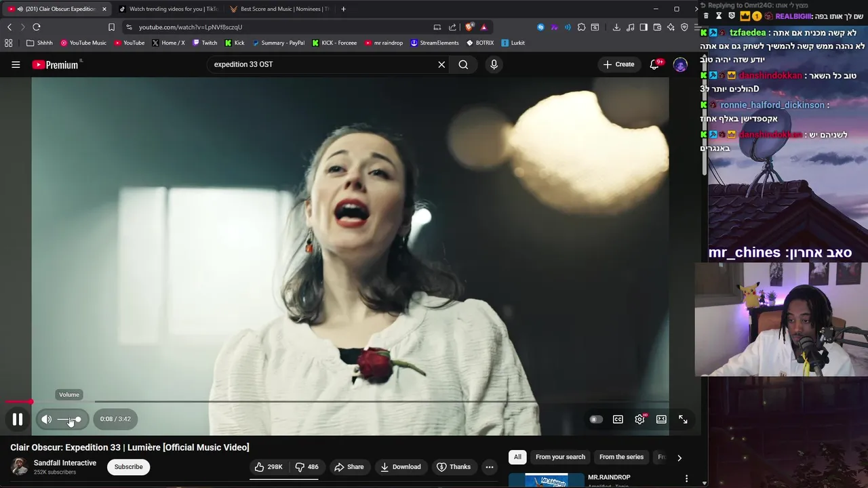This screenshot has width=868, height=488.
Task: Open YouTube guide hamburger menu
Action: [16, 64]
